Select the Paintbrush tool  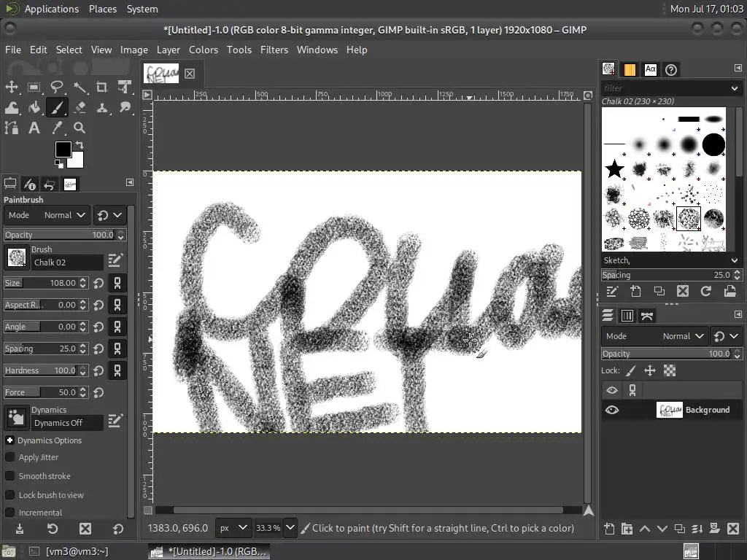pos(57,108)
